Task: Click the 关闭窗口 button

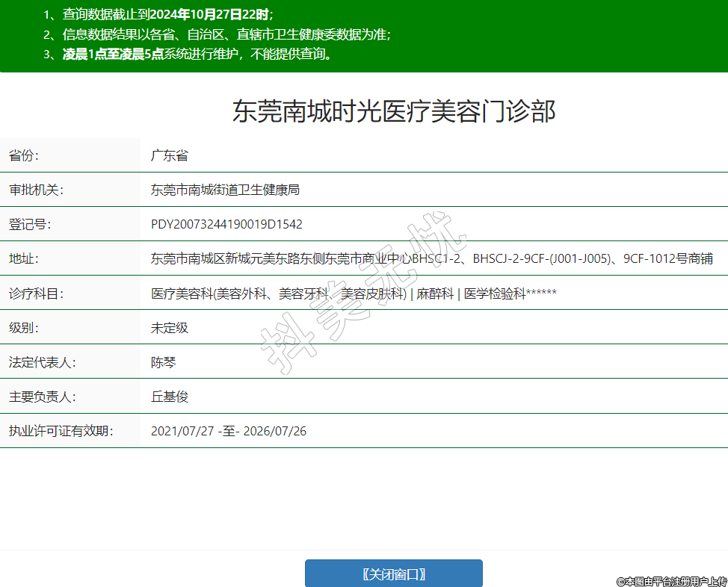Action: [393, 574]
